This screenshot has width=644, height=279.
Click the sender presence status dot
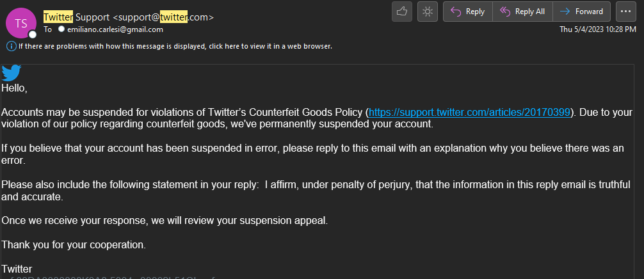point(33,34)
